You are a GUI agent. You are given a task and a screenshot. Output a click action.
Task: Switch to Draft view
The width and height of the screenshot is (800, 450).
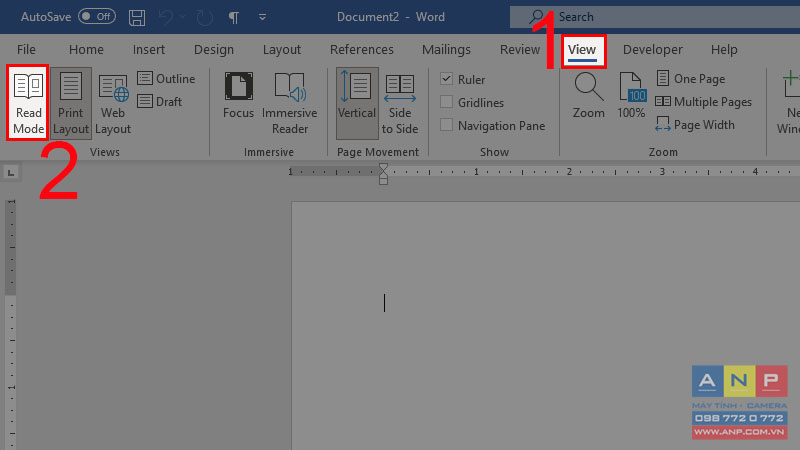[x=160, y=102]
